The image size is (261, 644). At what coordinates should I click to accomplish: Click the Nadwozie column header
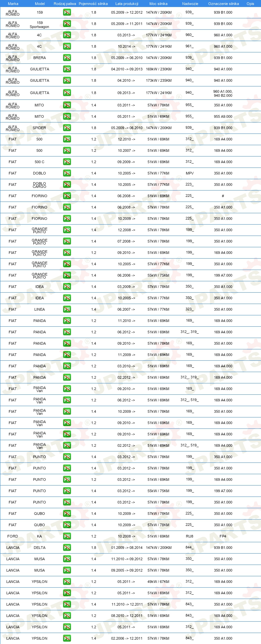(190, 4)
